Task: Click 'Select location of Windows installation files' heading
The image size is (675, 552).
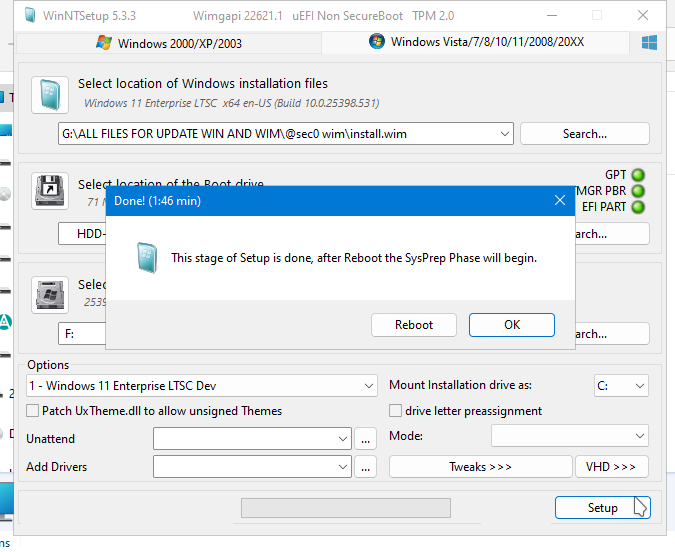Action: (203, 84)
